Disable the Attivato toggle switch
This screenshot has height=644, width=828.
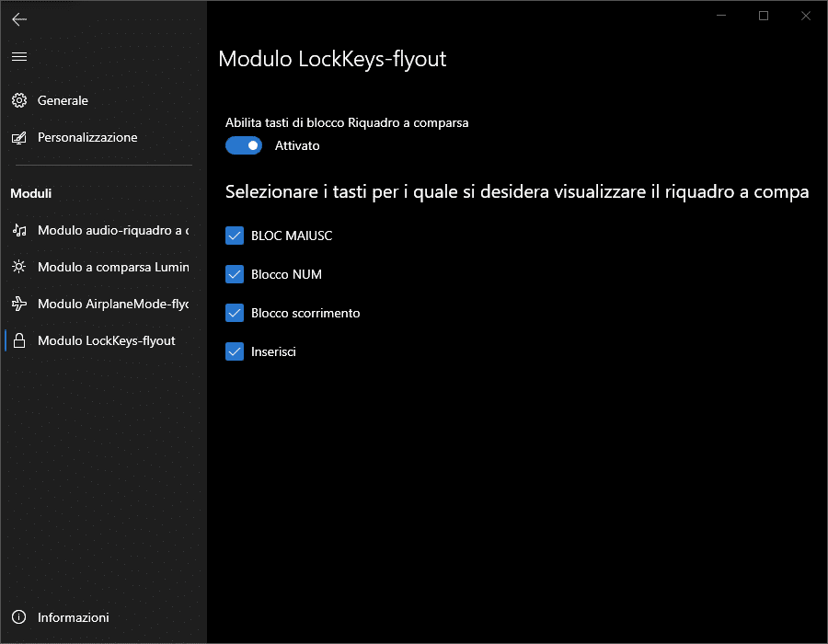coord(244,145)
